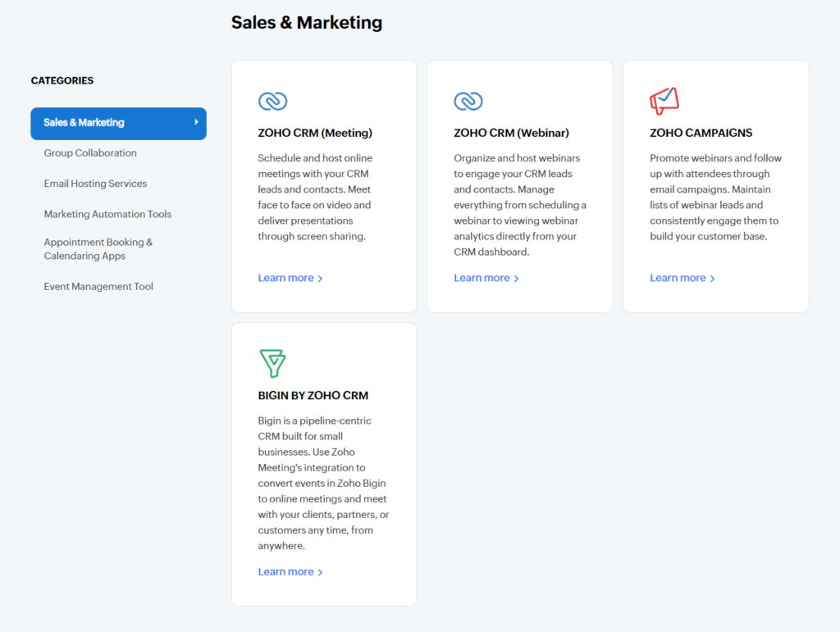Click the Zoho CRM (Meeting) description text
Image resolution: width=840 pixels, height=632 pixels.
coord(315,197)
